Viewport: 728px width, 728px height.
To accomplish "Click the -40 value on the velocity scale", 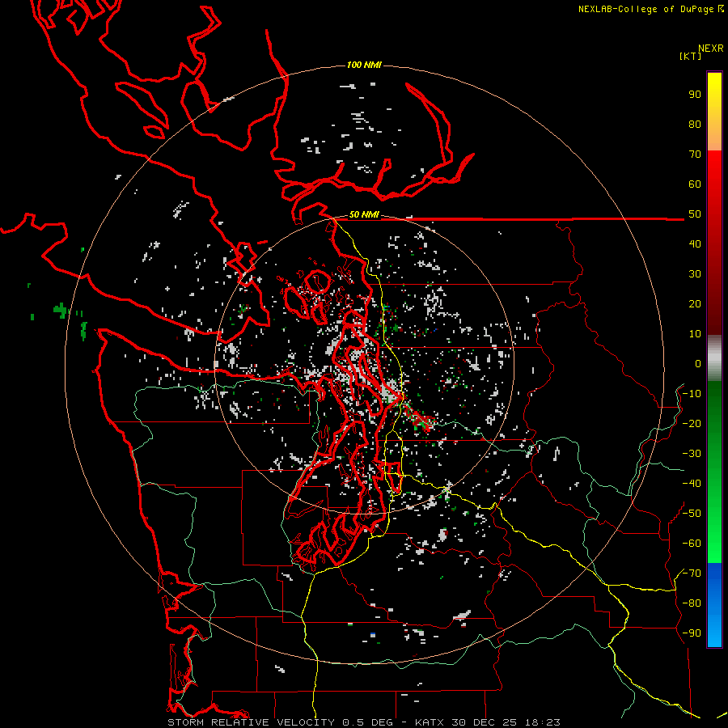I will click(x=692, y=484).
